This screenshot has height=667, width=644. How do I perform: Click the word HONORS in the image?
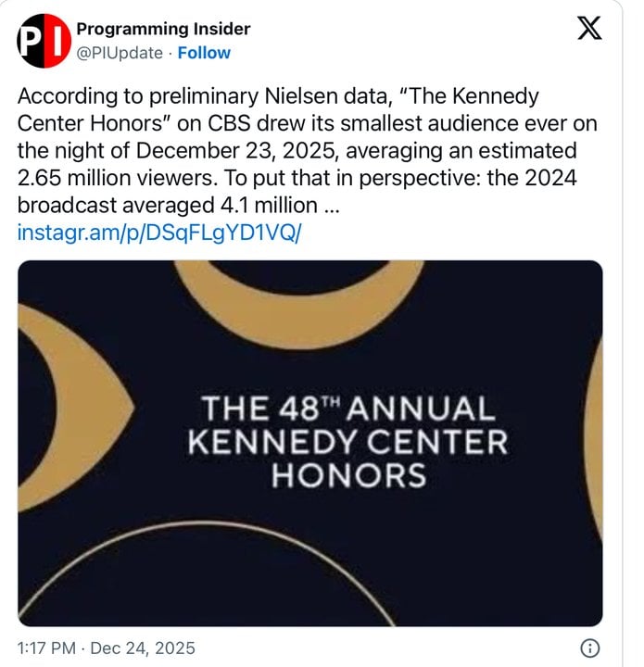[348, 475]
